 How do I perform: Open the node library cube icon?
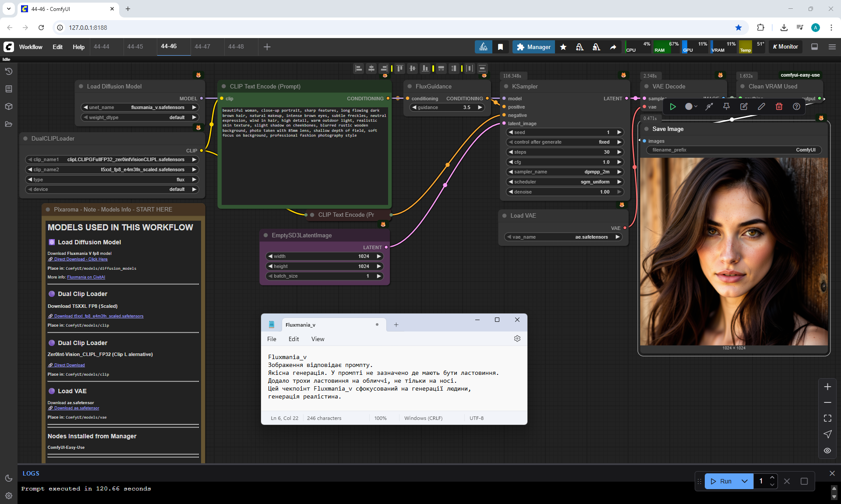pyautogui.click(x=8, y=106)
